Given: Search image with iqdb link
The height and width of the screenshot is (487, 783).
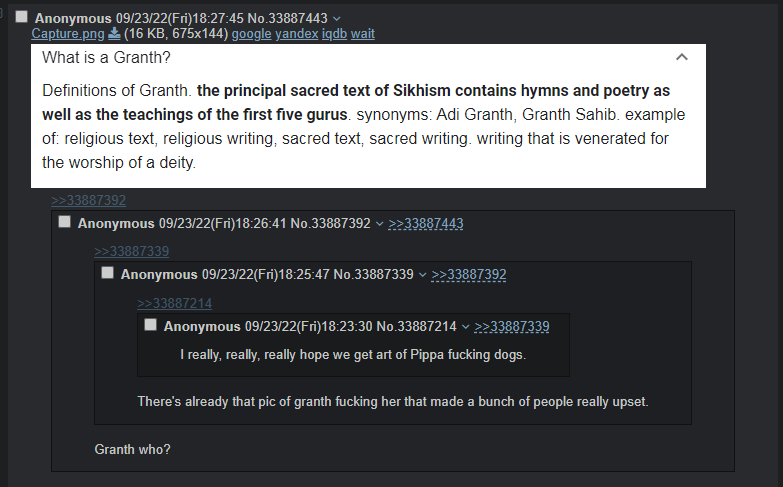Looking at the screenshot, I should click(x=334, y=33).
